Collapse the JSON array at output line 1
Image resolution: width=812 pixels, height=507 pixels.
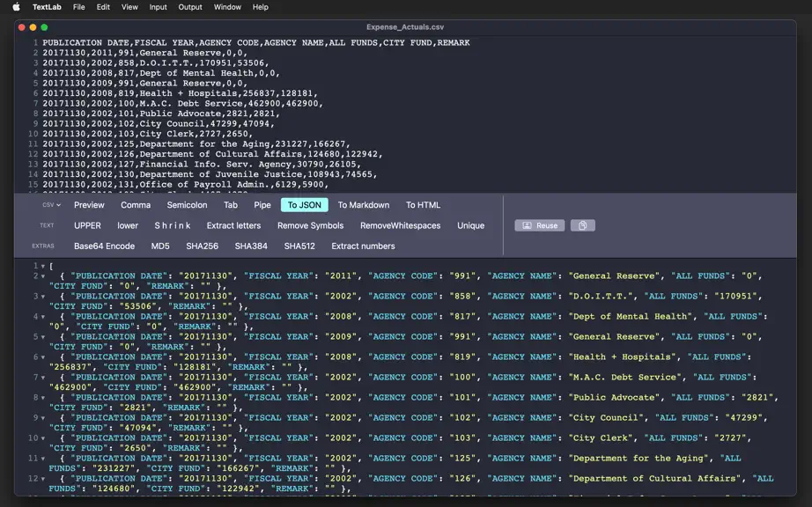[x=43, y=266]
